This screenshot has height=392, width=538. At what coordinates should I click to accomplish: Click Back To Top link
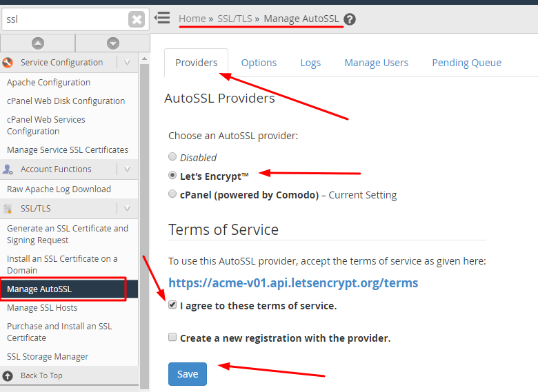pos(41,376)
